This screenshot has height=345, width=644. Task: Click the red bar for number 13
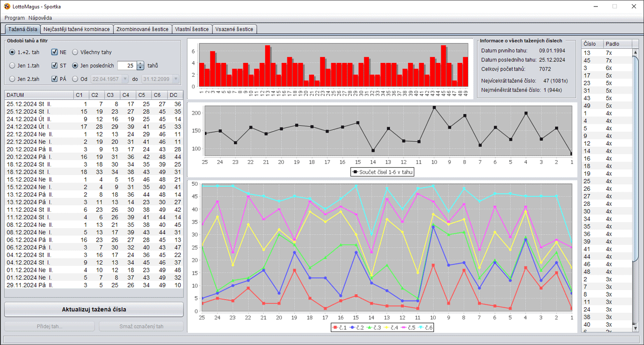coord(267,66)
